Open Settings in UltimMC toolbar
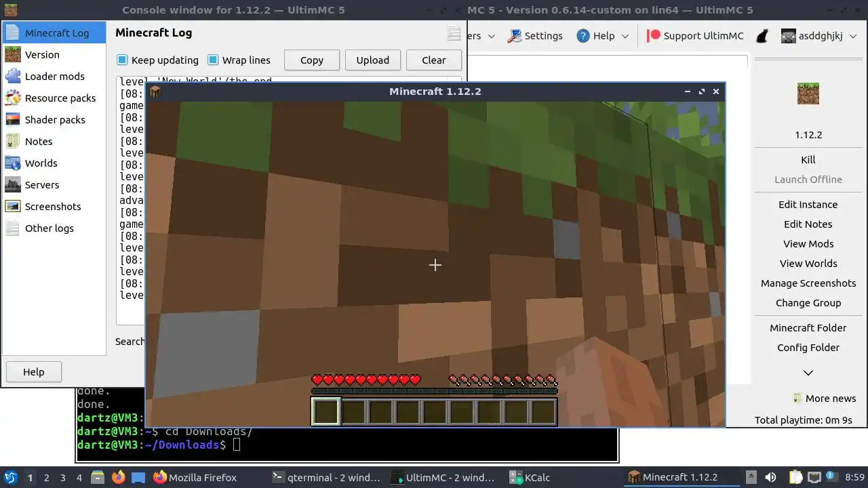Viewport: 868px width, 488px height. point(535,36)
